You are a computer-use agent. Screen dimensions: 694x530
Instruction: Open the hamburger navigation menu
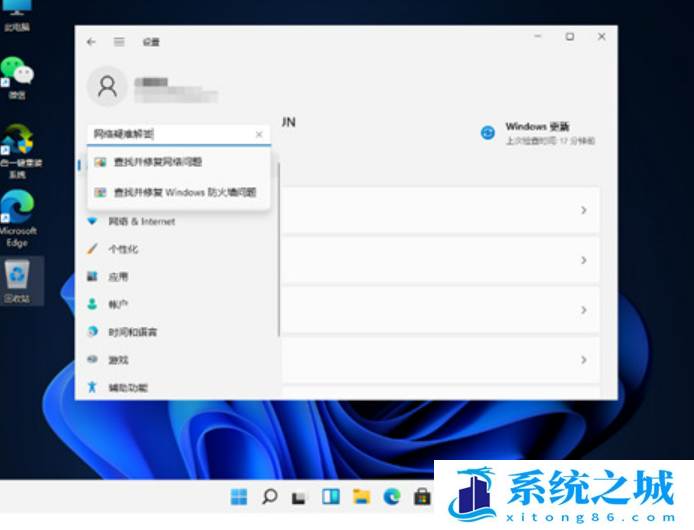click(x=119, y=42)
